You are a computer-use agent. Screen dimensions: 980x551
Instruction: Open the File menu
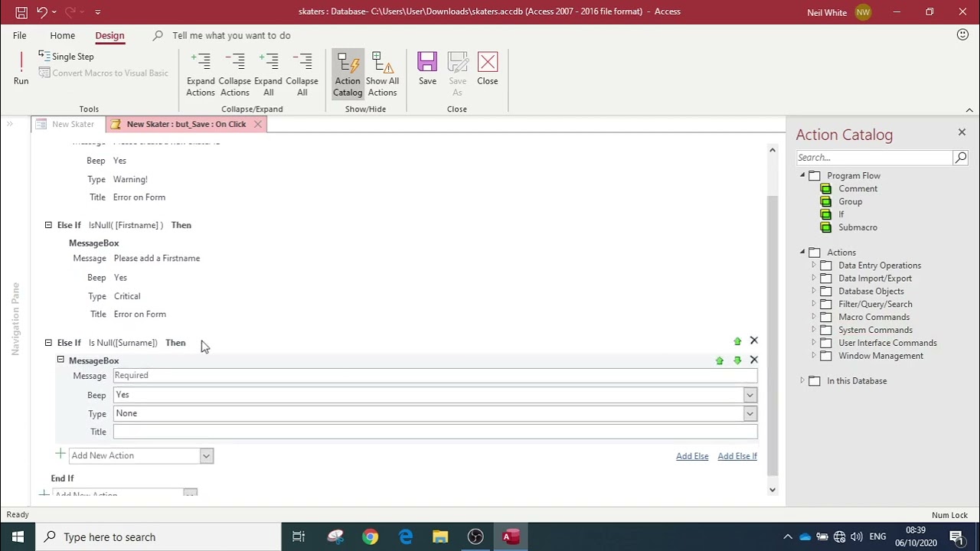point(19,35)
